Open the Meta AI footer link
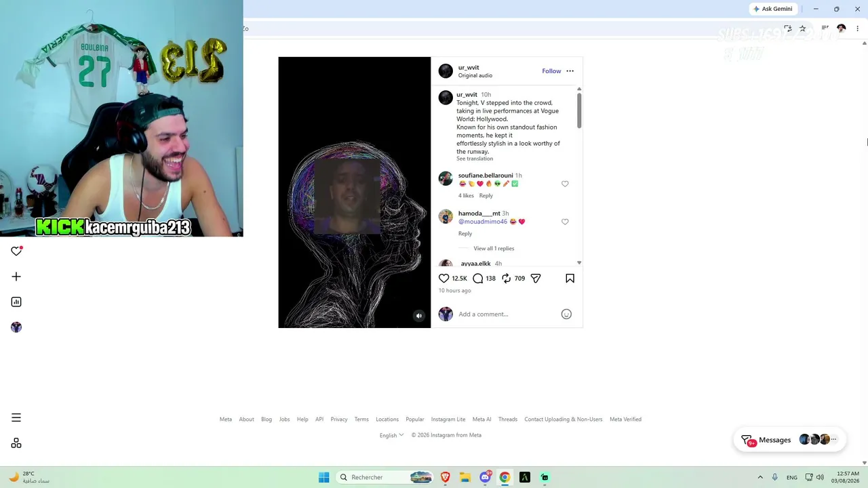Screen dimensions: 868x488 [x=482, y=420]
